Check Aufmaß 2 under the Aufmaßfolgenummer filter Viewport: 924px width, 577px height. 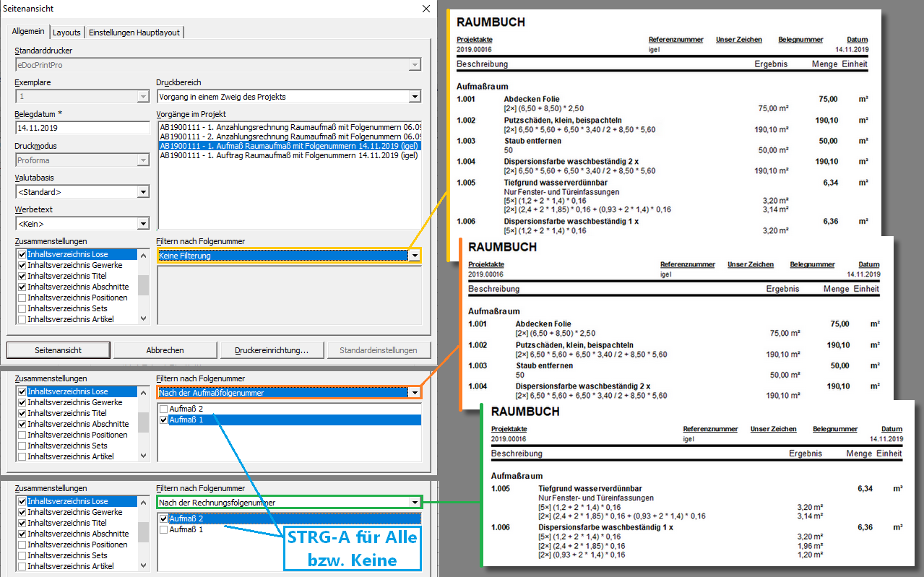pos(163,409)
